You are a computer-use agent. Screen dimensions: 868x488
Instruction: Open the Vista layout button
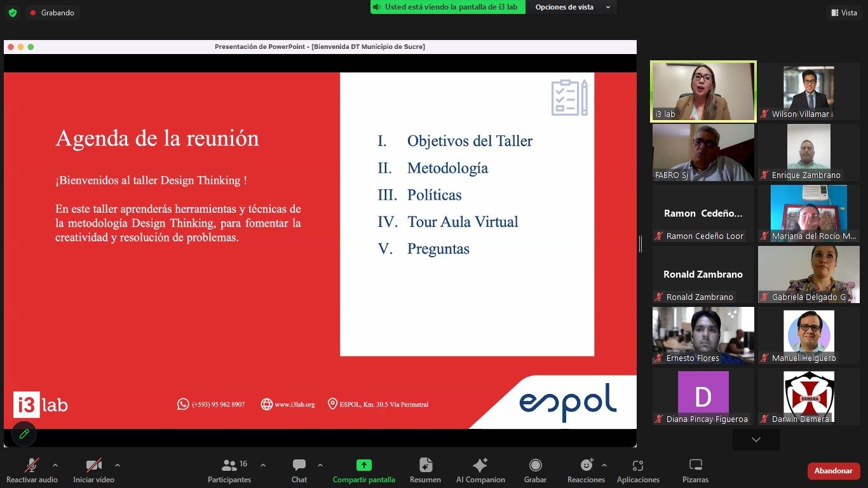(x=844, y=13)
